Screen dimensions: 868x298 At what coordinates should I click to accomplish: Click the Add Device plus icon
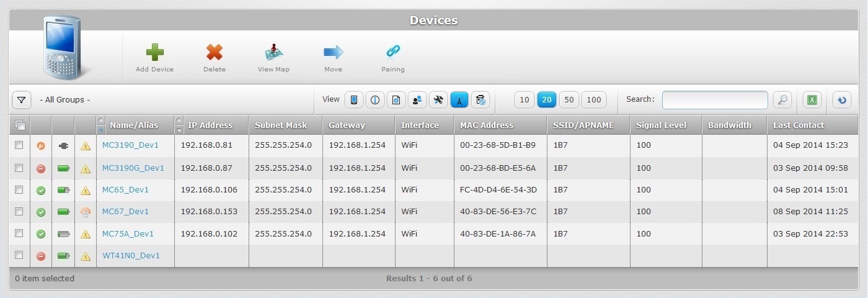pos(154,52)
